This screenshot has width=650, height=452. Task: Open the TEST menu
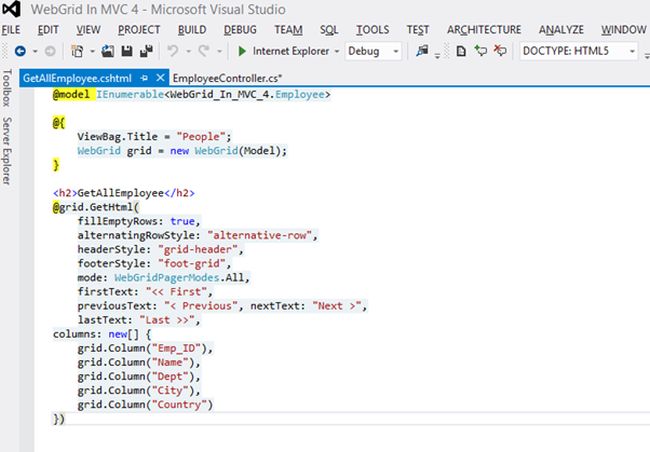click(x=417, y=30)
